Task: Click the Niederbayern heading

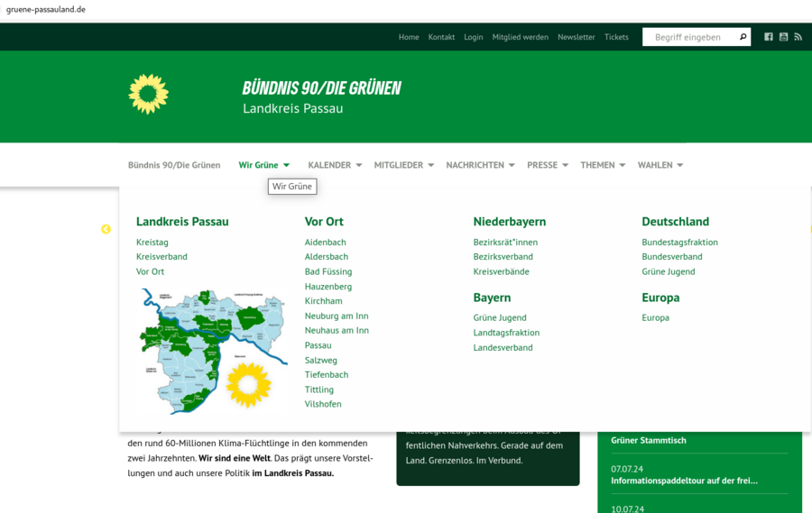Action: coord(510,222)
